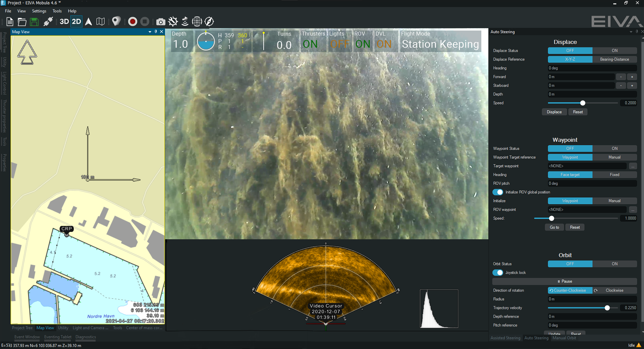
Task: Click the folded map icon
Action: pyautogui.click(x=101, y=22)
